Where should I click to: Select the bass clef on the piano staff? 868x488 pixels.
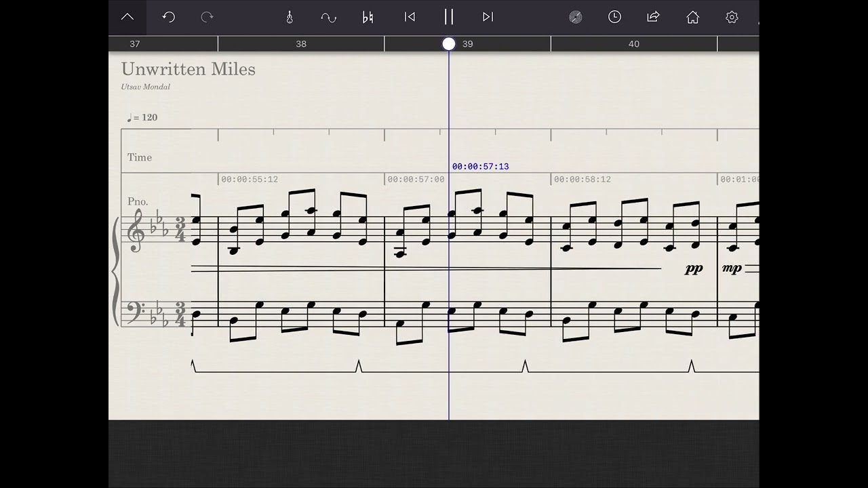tap(136, 313)
